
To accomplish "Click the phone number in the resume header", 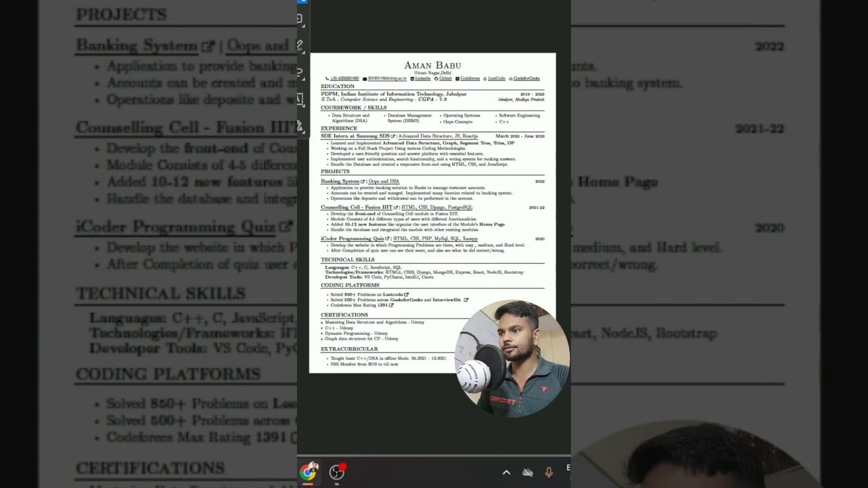I will [x=344, y=79].
